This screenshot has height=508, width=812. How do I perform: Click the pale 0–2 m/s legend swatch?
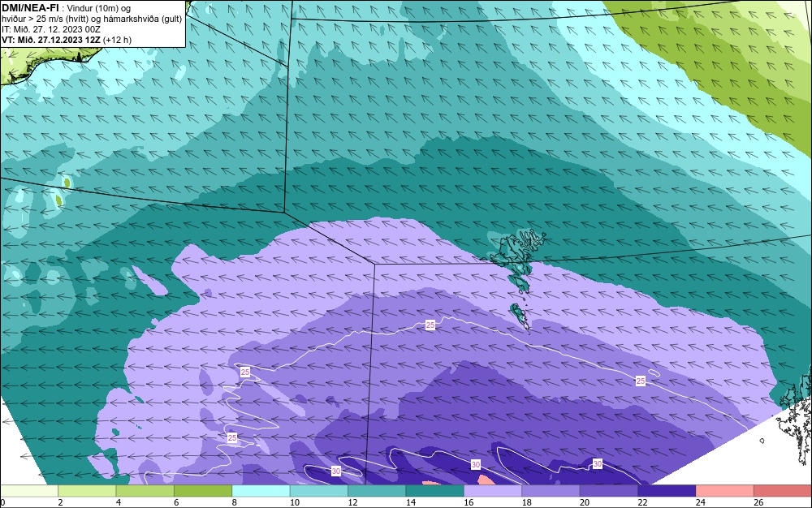[29, 491]
